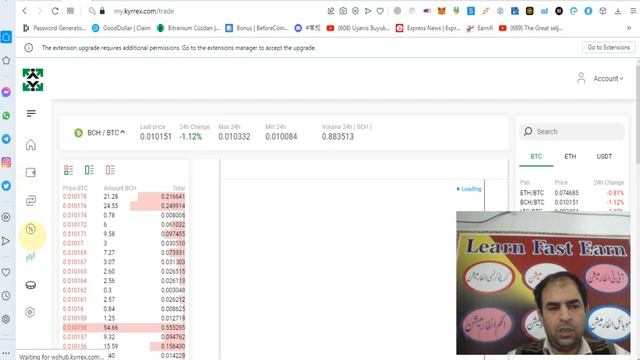Click the pair Search field
640x360 pixels.
click(572, 131)
